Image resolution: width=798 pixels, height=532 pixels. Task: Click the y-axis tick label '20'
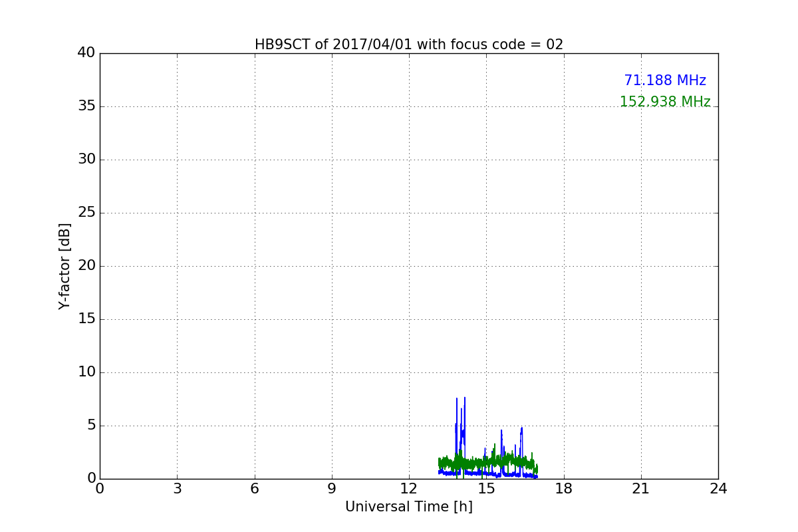click(x=86, y=266)
